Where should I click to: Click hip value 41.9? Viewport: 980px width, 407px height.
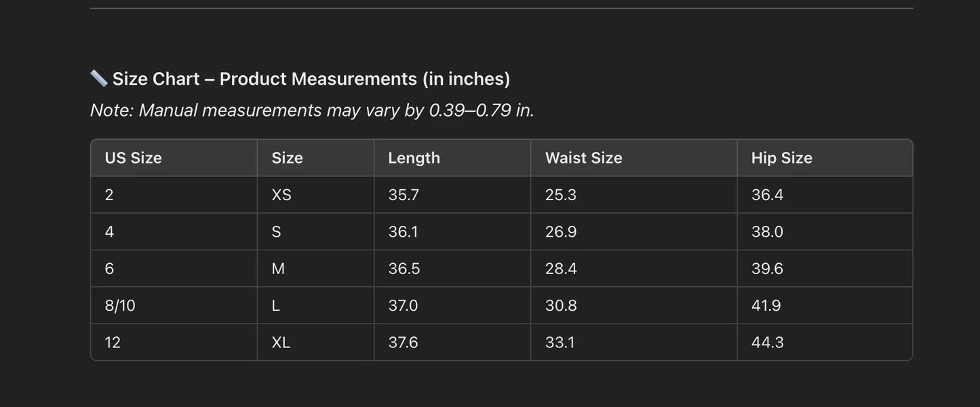(x=766, y=306)
